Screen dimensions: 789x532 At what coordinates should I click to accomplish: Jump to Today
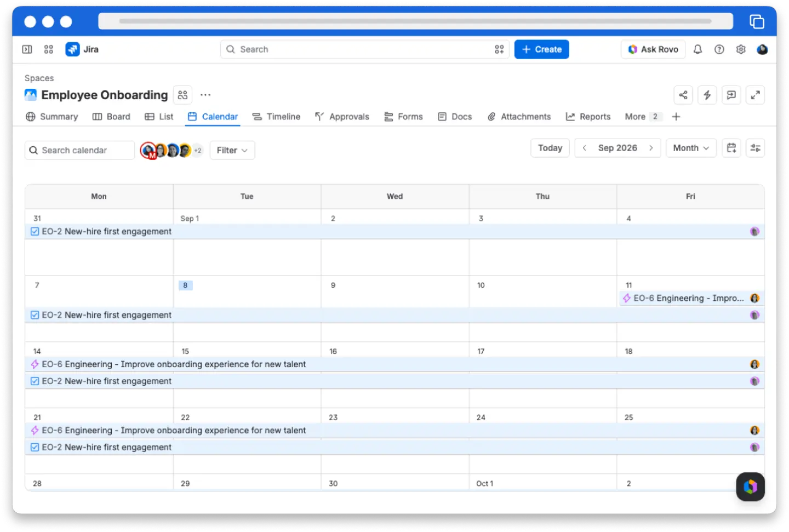(550, 148)
